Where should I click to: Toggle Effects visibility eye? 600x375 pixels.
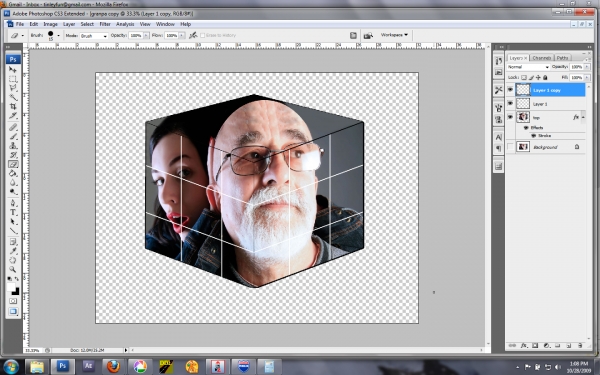pyautogui.click(x=526, y=128)
